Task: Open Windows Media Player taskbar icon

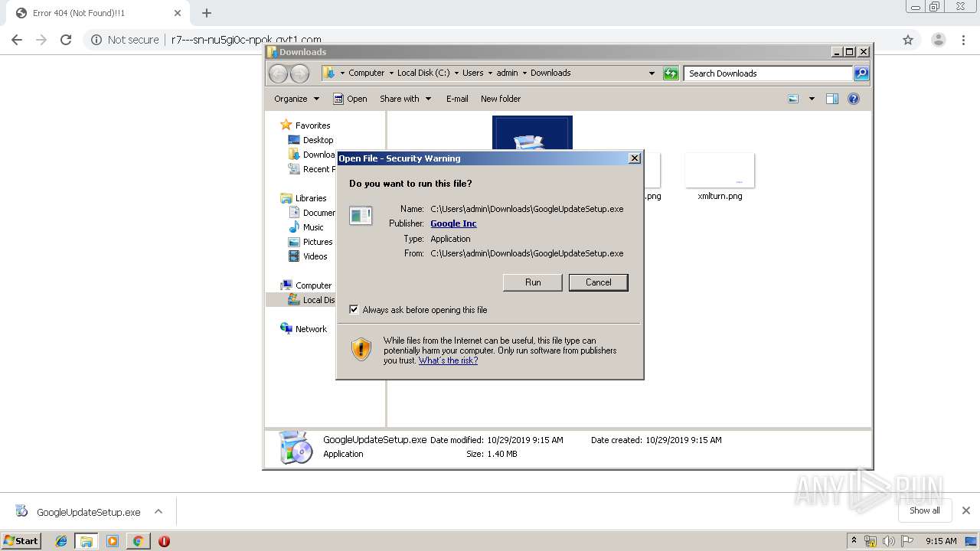Action: pos(113,541)
